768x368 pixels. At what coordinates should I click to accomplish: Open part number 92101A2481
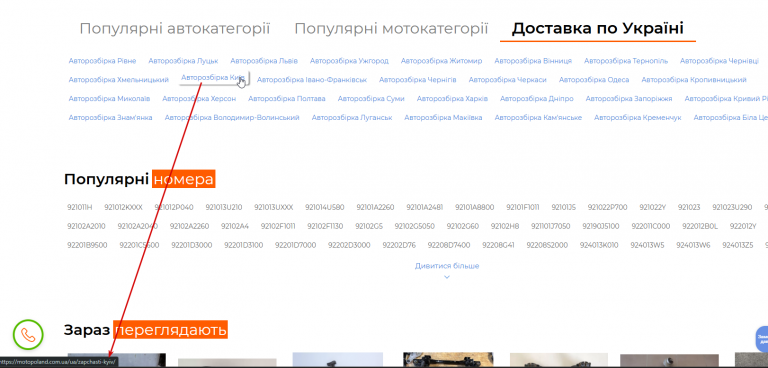tap(425, 207)
